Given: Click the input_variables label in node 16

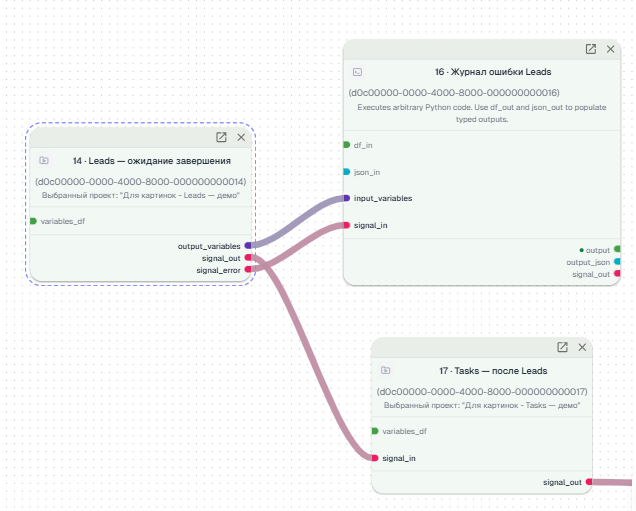Looking at the screenshot, I should 383,198.
